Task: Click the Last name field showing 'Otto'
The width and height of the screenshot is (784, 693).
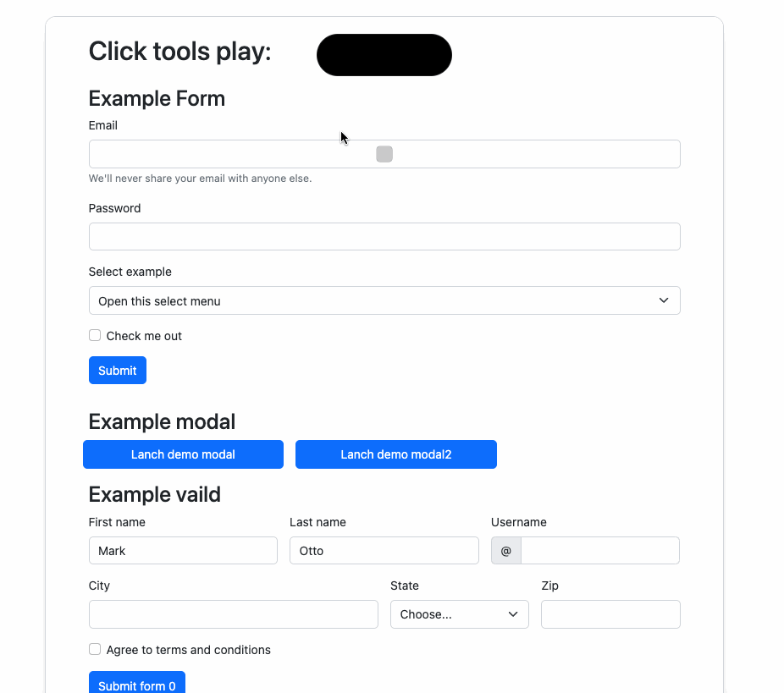Action: [x=384, y=550]
